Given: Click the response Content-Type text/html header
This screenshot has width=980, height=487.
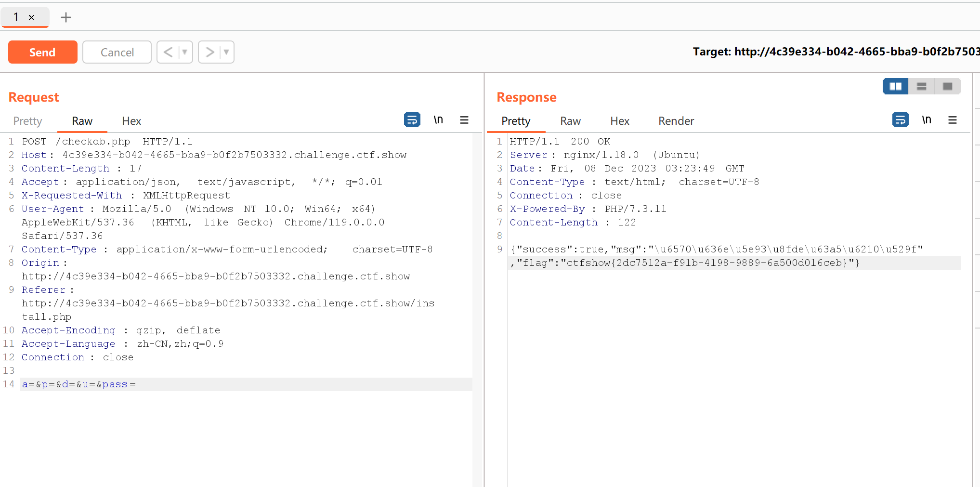Looking at the screenshot, I should (x=635, y=182).
